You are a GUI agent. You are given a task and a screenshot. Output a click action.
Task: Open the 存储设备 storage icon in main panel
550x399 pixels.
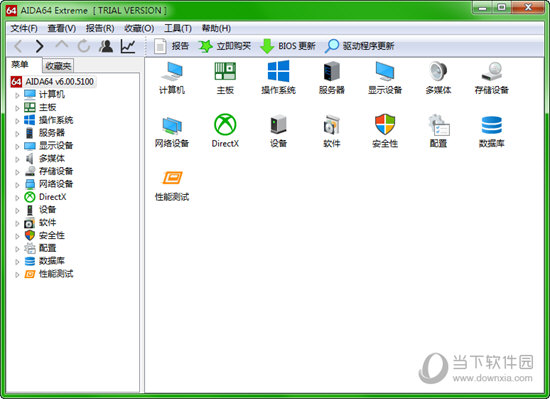[491, 71]
